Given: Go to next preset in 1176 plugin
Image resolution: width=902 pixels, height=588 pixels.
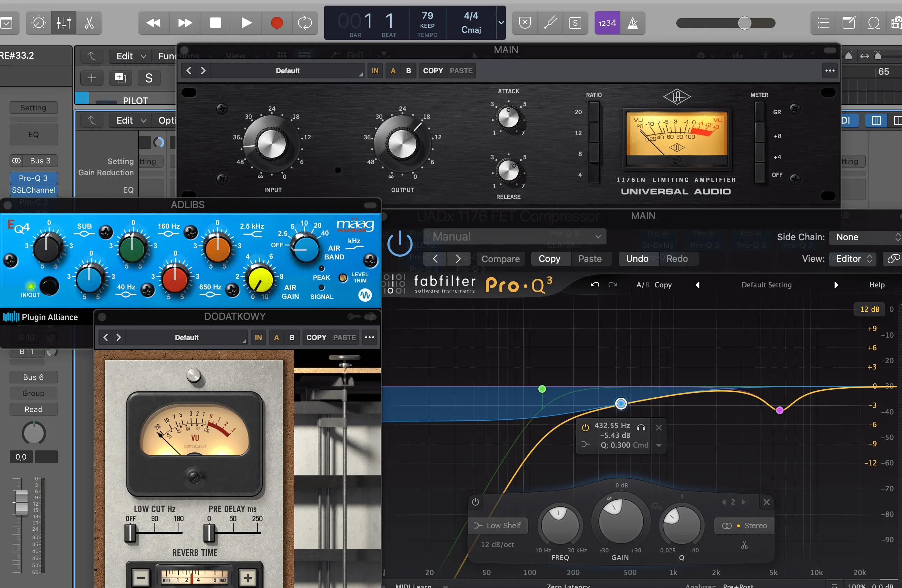Looking at the screenshot, I should [x=203, y=71].
